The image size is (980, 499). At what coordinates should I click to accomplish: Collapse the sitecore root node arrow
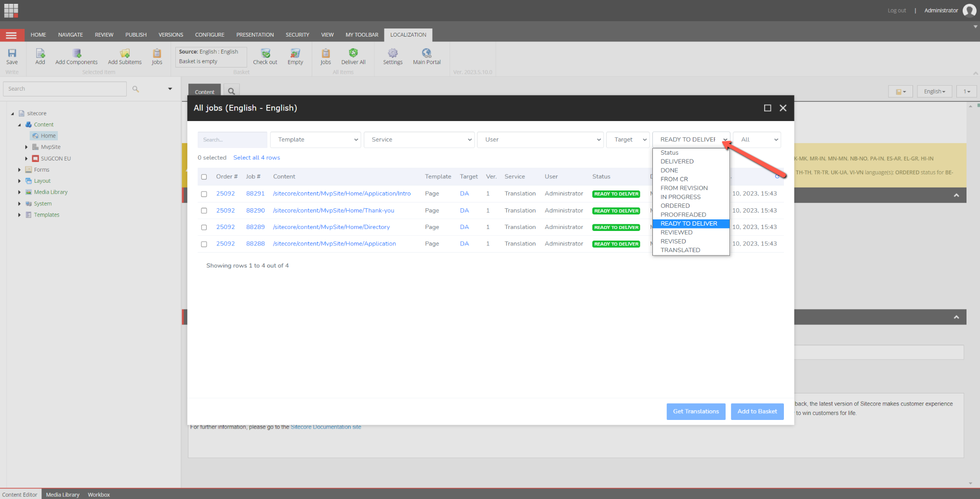[x=13, y=113]
